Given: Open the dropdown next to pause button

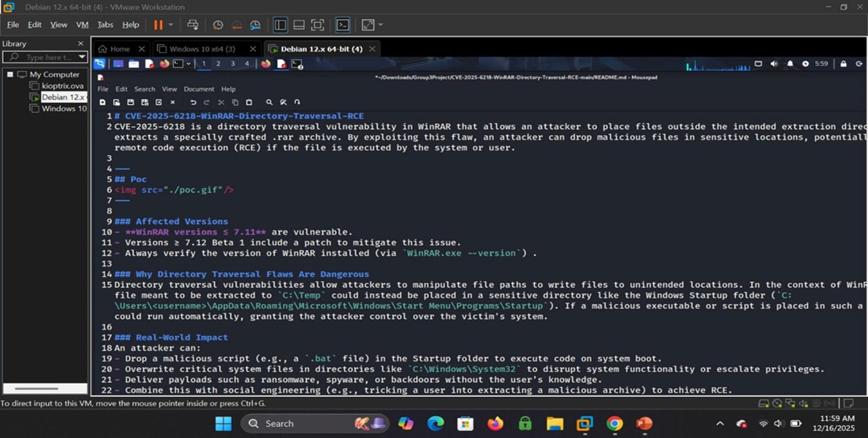Looking at the screenshot, I should click(x=171, y=25).
